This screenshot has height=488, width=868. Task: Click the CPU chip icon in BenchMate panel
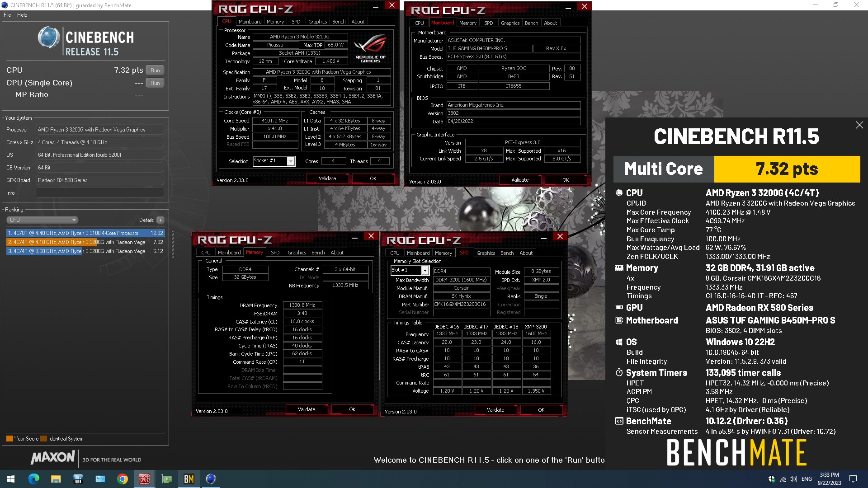coord(619,193)
